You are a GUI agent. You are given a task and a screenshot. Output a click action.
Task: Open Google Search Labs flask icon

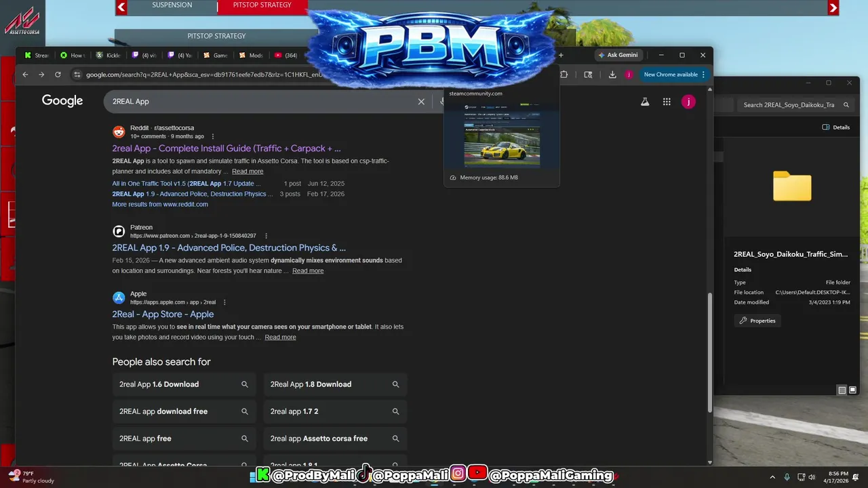pos(644,102)
